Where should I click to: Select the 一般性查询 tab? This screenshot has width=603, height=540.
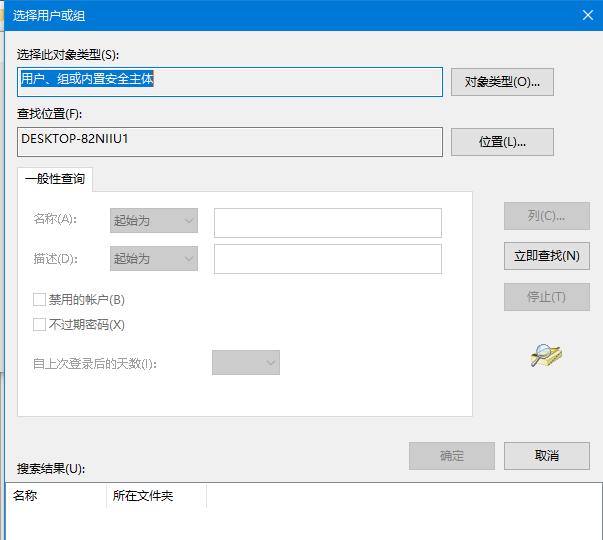tap(55, 179)
